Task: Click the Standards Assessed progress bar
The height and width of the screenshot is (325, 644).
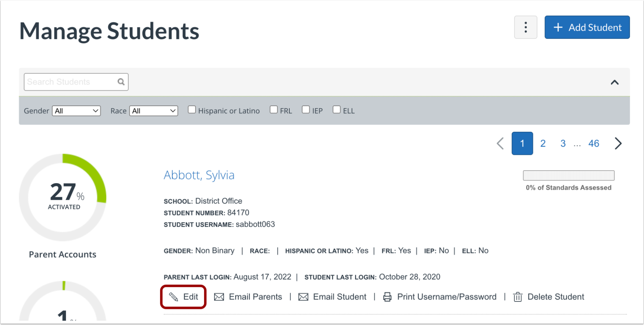Action: pos(568,175)
